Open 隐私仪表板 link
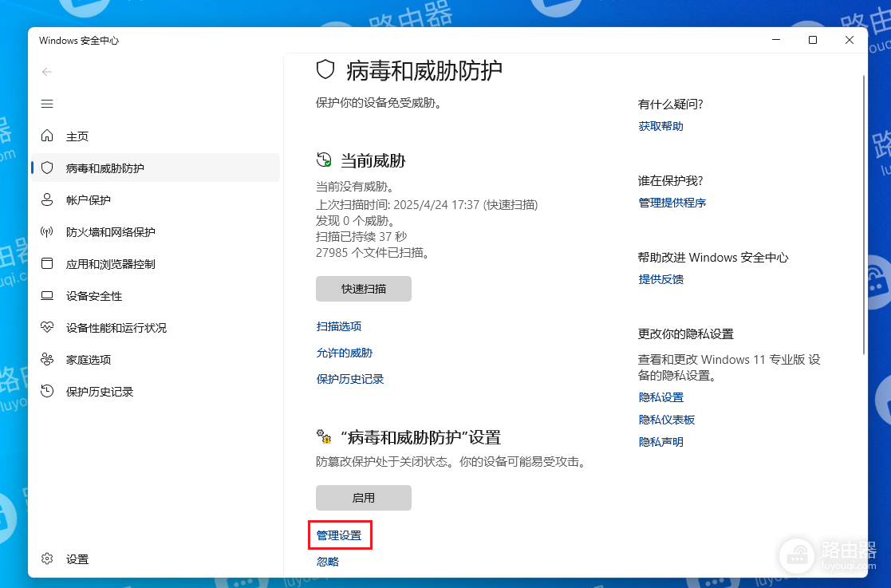The image size is (891, 588). coord(666,420)
